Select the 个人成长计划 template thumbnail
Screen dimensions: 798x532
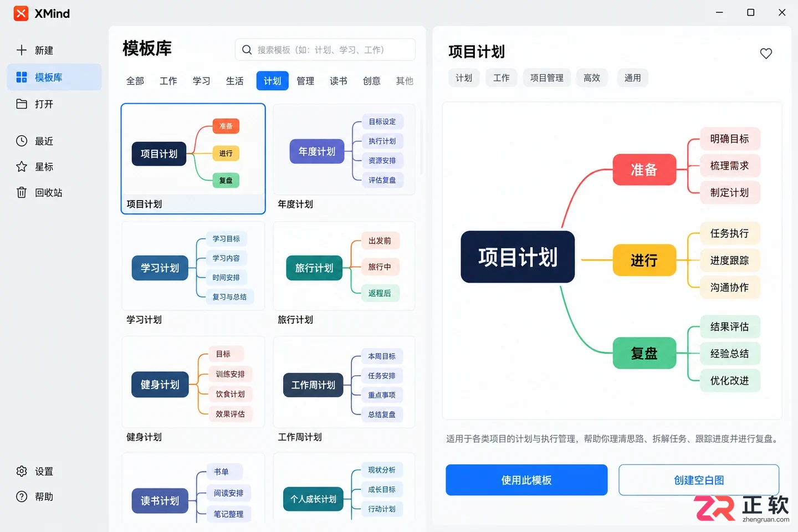pos(344,489)
